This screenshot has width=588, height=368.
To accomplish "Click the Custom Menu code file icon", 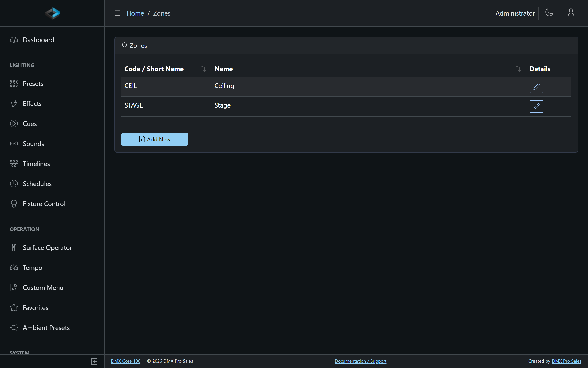I will coord(14,287).
